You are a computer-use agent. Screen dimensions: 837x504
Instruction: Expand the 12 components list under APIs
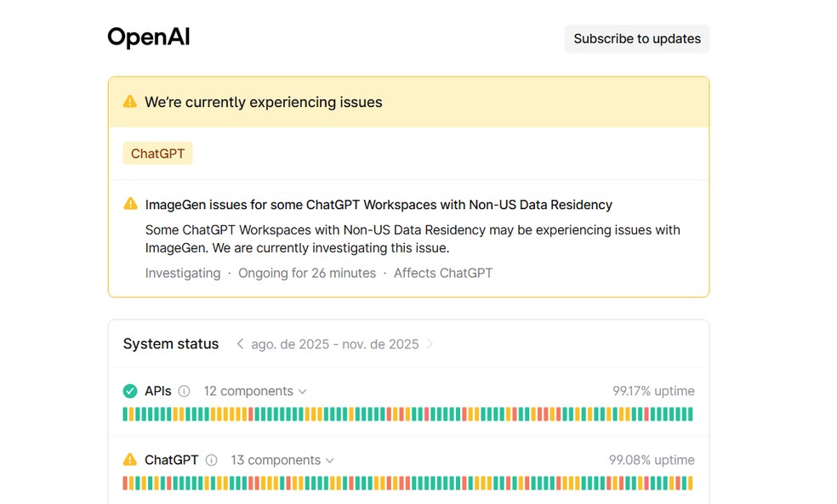(254, 391)
